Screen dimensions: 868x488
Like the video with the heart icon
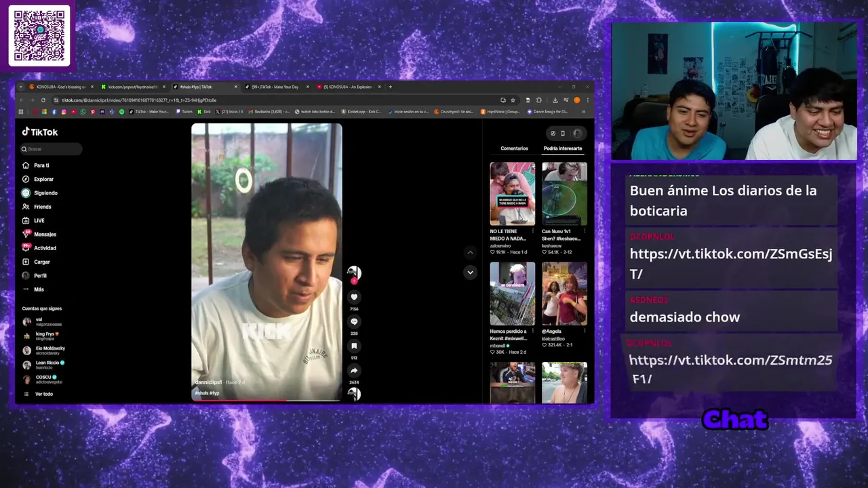pyautogui.click(x=354, y=297)
